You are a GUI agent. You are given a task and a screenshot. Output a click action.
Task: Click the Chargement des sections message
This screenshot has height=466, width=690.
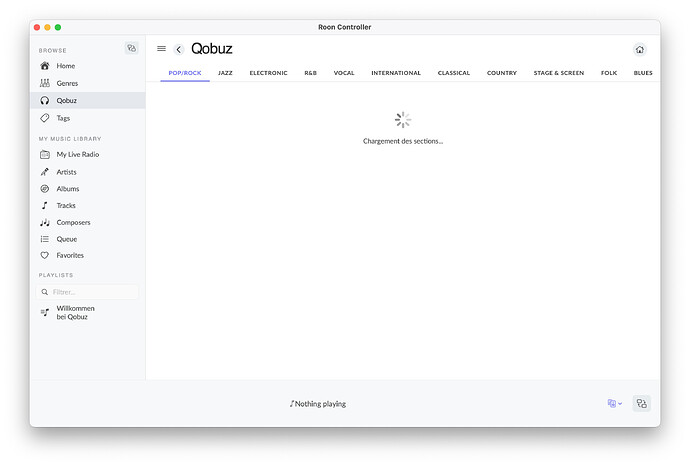[403, 141]
